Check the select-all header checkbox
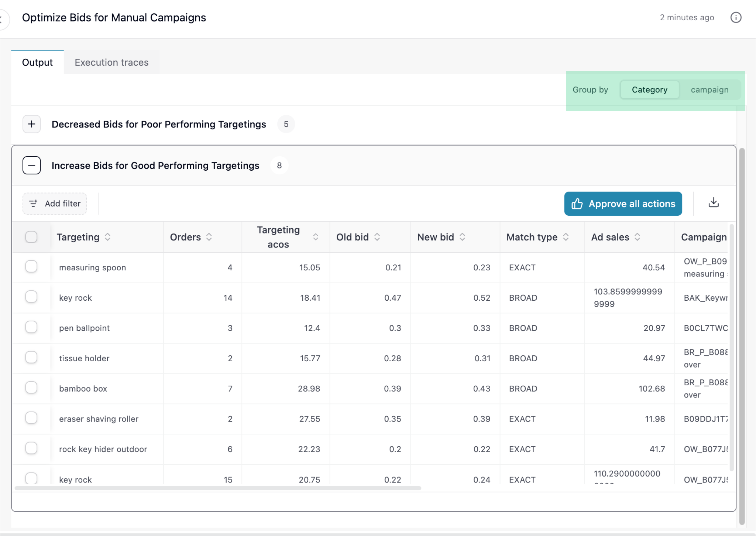This screenshot has width=756, height=536. (x=31, y=237)
